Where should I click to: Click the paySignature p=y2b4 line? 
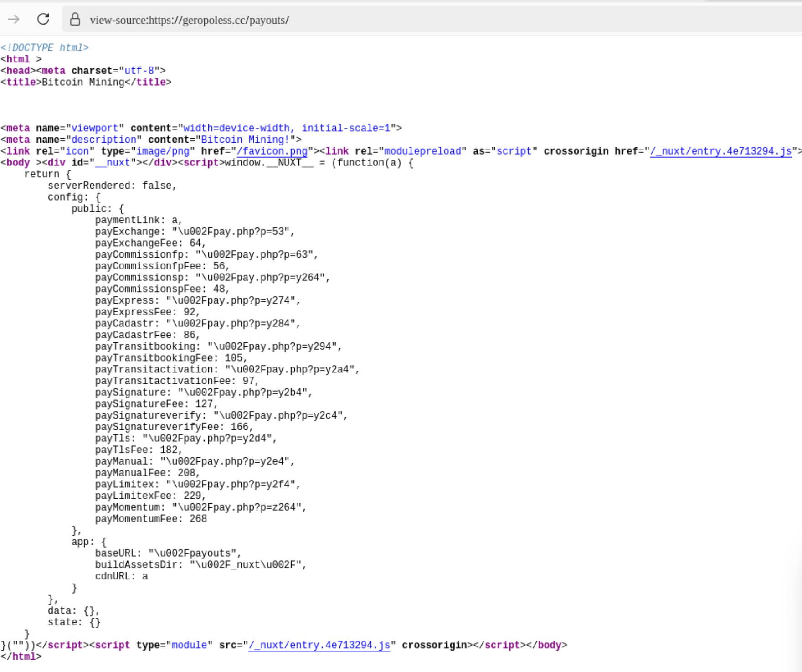[x=204, y=393]
